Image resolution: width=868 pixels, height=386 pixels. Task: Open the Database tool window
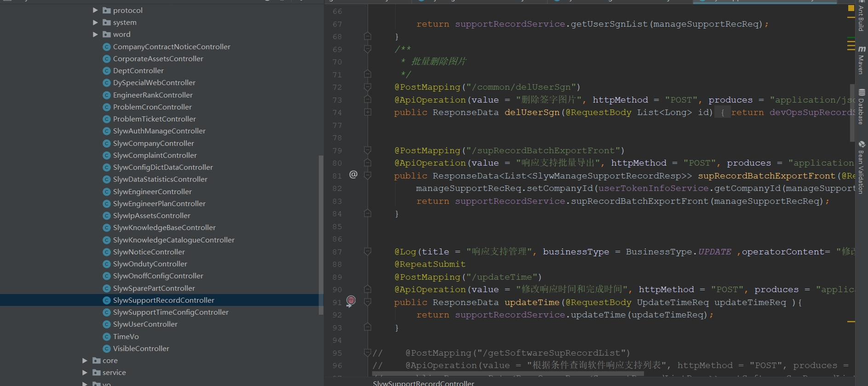861,107
